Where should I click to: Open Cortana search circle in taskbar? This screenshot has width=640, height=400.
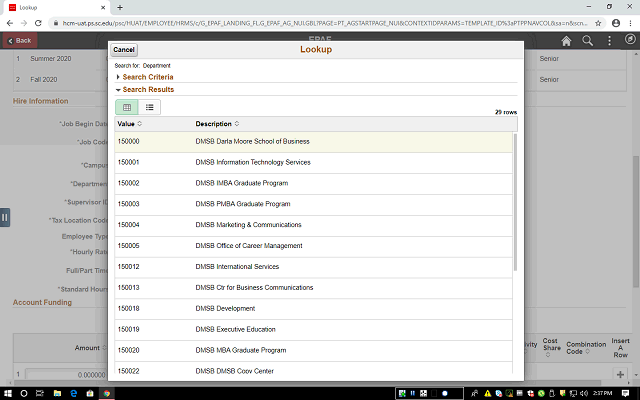24,393
